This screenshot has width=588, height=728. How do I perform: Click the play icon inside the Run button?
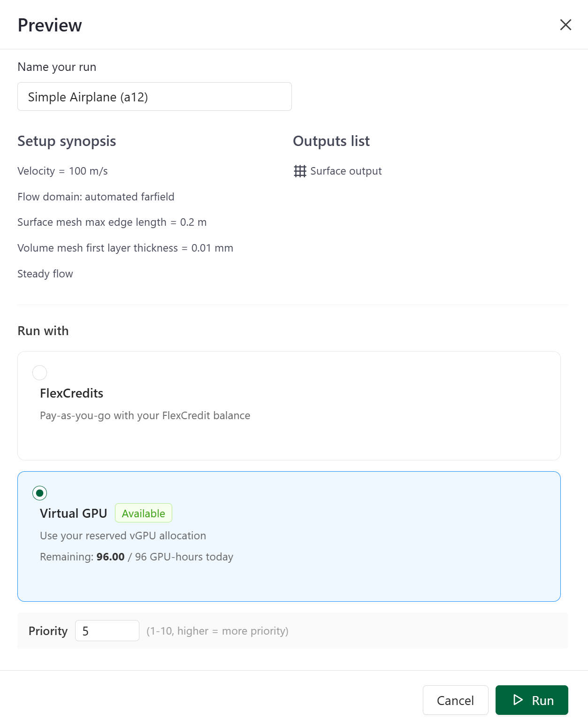click(x=518, y=700)
